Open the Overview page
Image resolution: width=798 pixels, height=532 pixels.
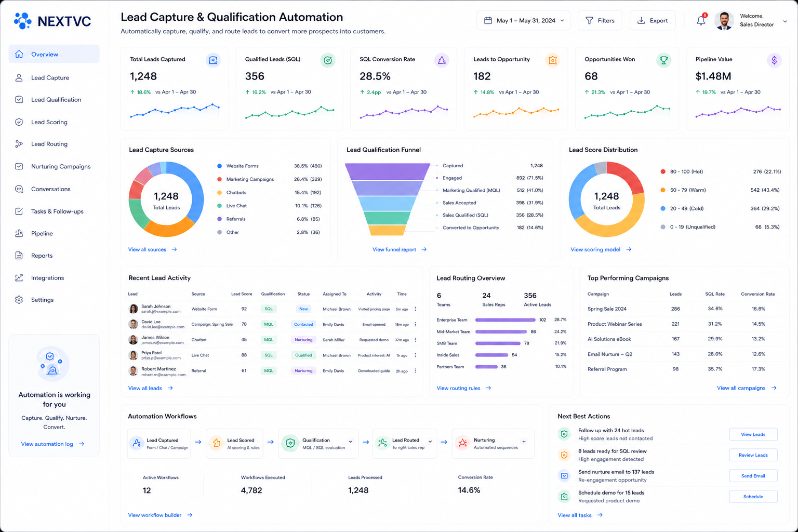point(54,54)
